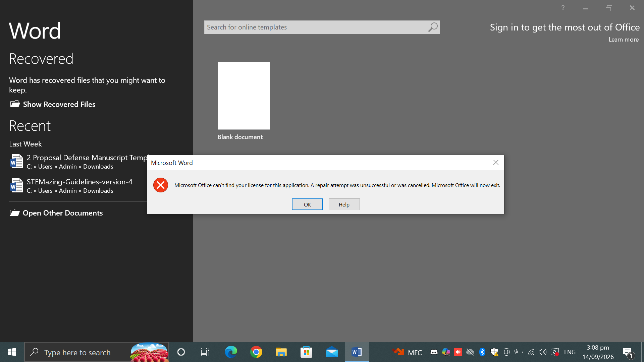Open Task View on the taskbar
644x362 pixels.
tap(205, 352)
